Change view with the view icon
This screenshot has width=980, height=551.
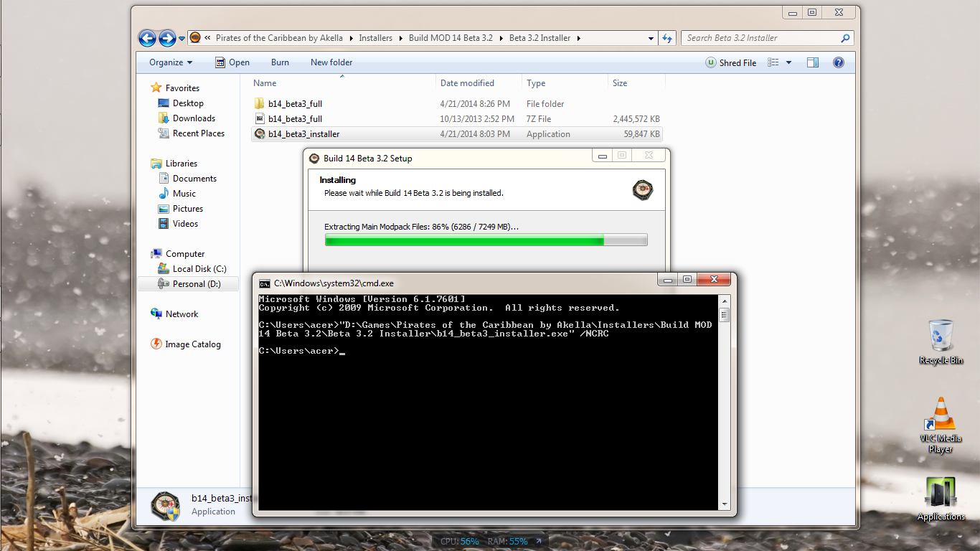coord(773,62)
